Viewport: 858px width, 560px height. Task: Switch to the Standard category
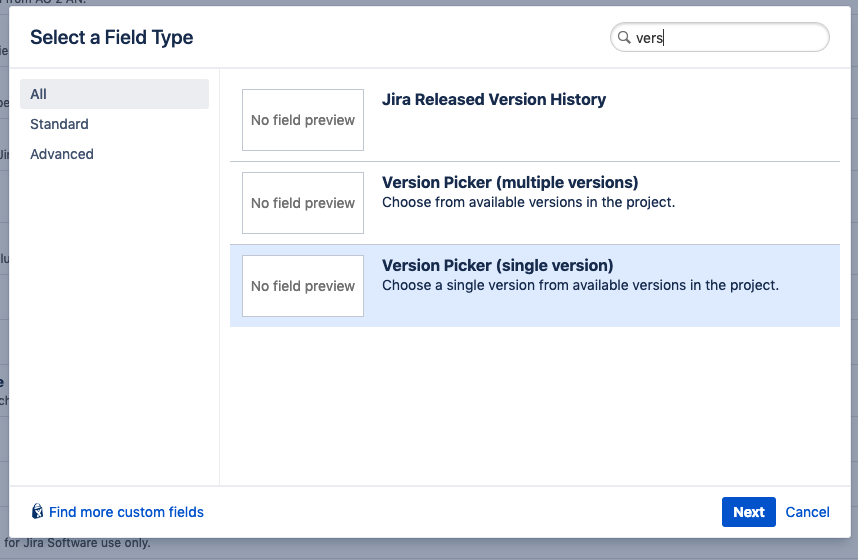click(x=59, y=124)
